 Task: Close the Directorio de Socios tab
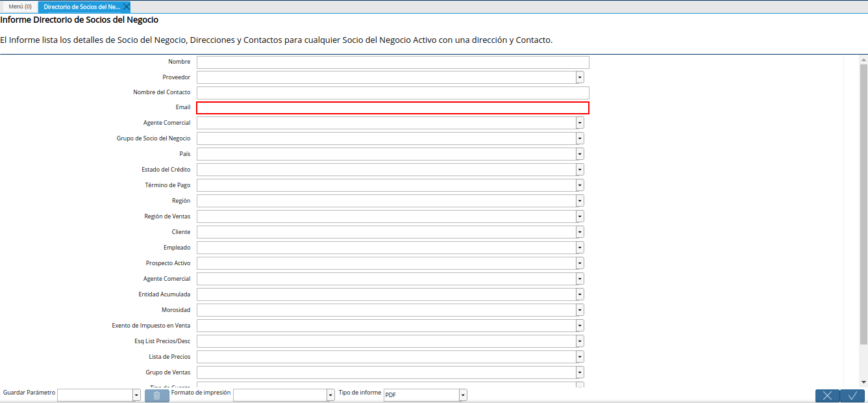tap(127, 6)
